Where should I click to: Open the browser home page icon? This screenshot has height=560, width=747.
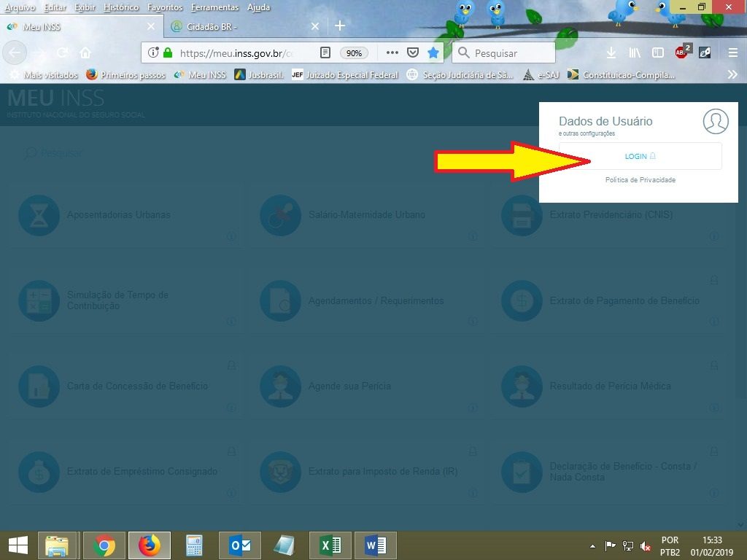[85, 52]
